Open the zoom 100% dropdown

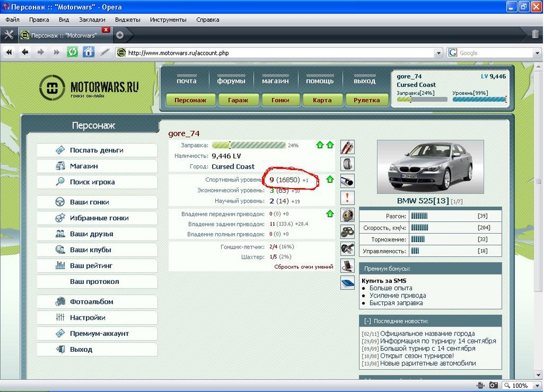coord(537,386)
